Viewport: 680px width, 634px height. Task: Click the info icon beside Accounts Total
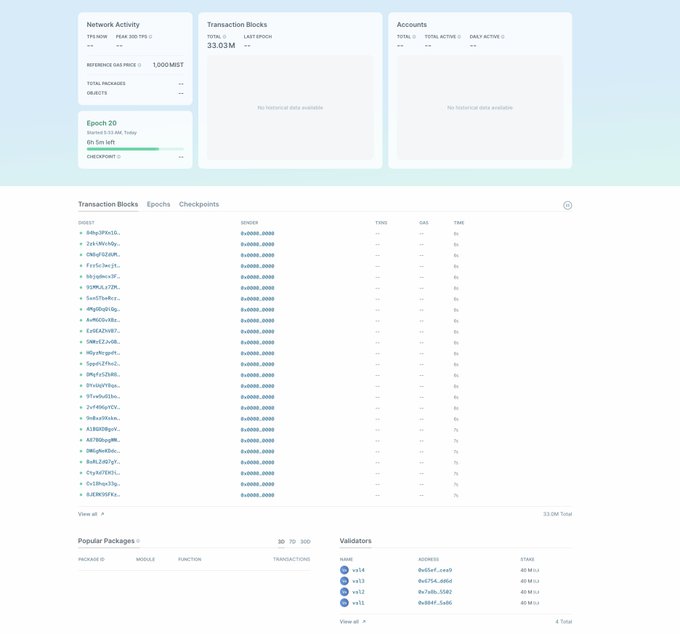point(414,37)
